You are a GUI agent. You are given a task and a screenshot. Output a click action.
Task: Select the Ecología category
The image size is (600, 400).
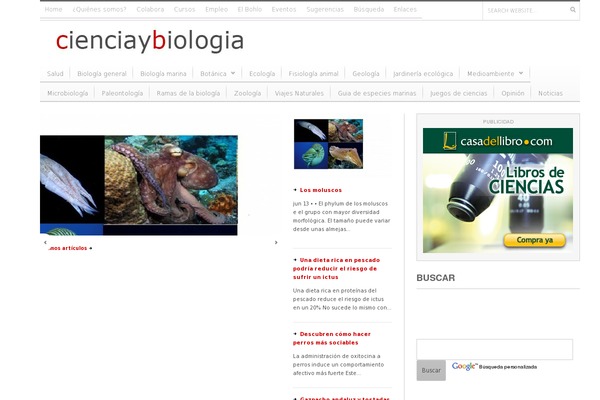(262, 73)
